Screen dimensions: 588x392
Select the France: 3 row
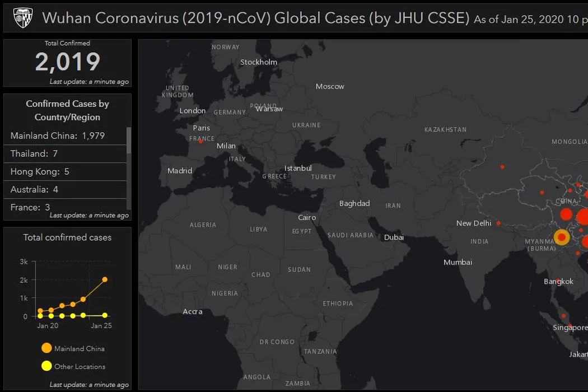point(66,207)
